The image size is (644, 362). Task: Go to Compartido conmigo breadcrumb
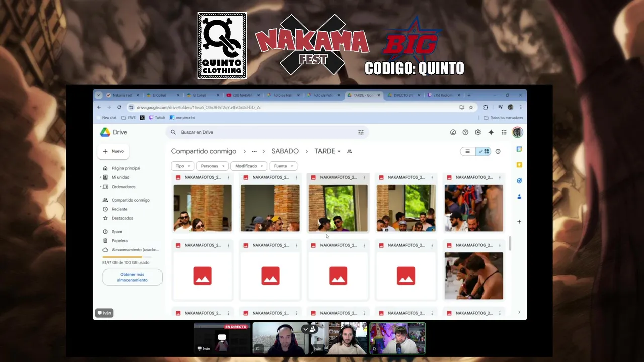click(203, 151)
